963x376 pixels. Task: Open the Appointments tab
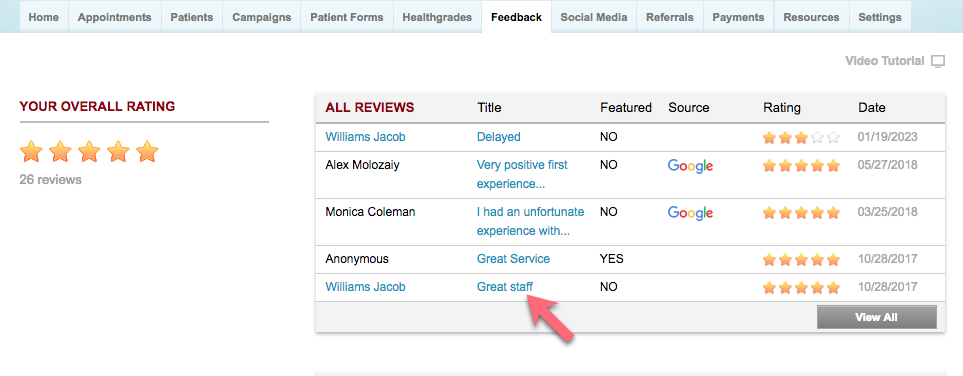(114, 17)
